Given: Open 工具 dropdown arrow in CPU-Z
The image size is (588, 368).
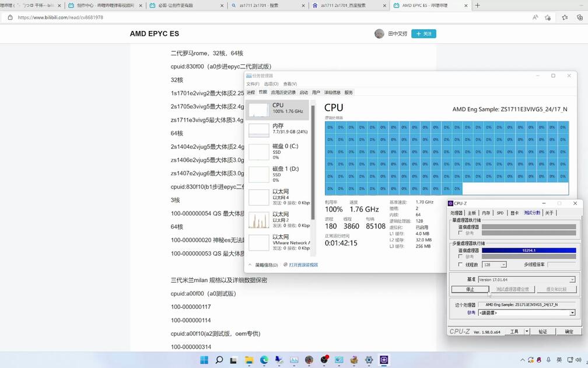Looking at the screenshot, I should pos(527,332).
